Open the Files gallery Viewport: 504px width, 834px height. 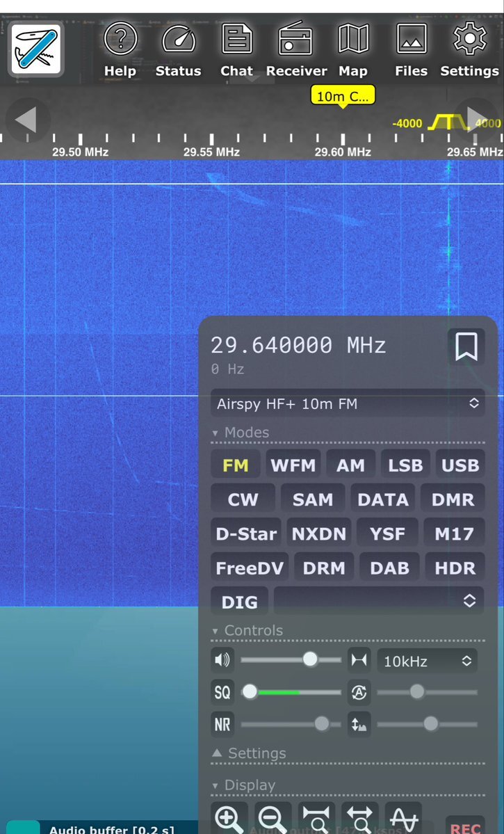(x=411, y=50)
